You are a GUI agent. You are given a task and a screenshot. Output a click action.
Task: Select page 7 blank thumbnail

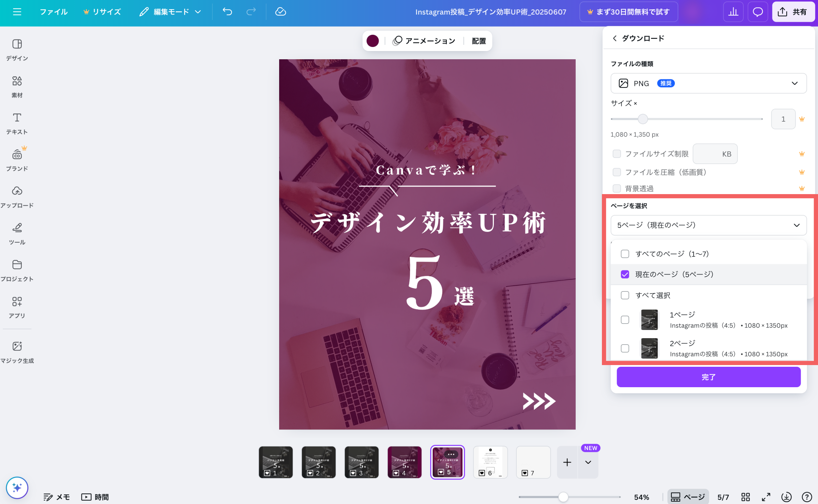click(x=533, y=462)
